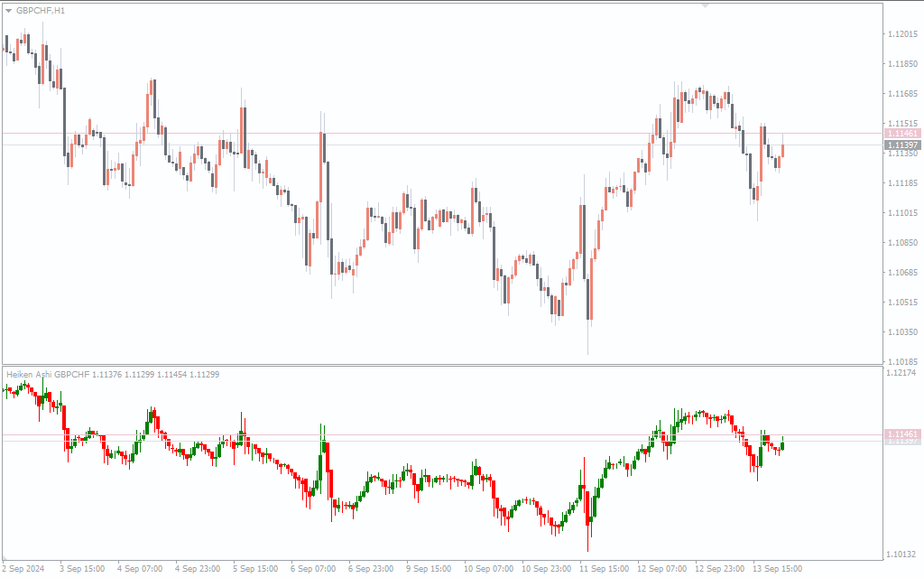Click the 1.10132 label on indicator scale
Screen dimensions: 924x578
pos(902,555)
